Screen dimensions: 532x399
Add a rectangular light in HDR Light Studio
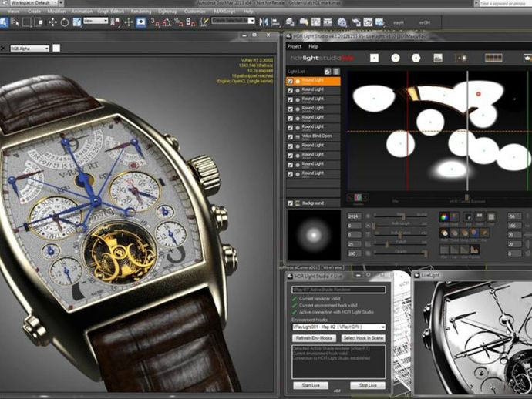(x=374, y=58)
